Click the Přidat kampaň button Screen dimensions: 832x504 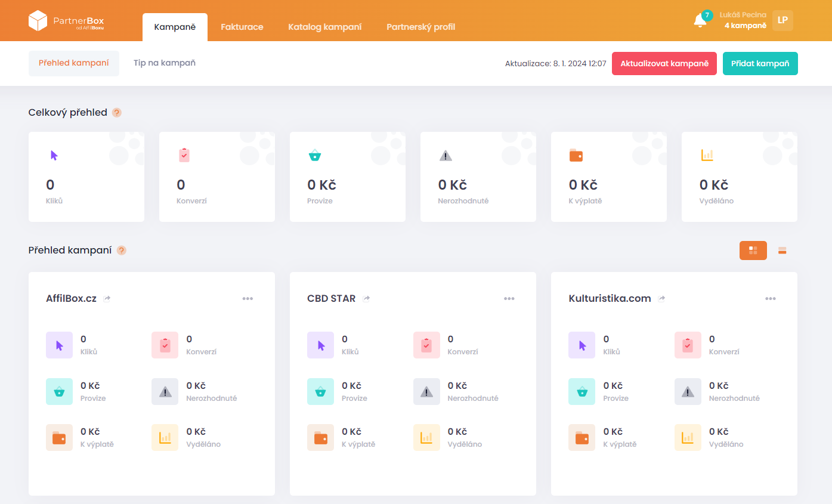(x=760, y=63)
